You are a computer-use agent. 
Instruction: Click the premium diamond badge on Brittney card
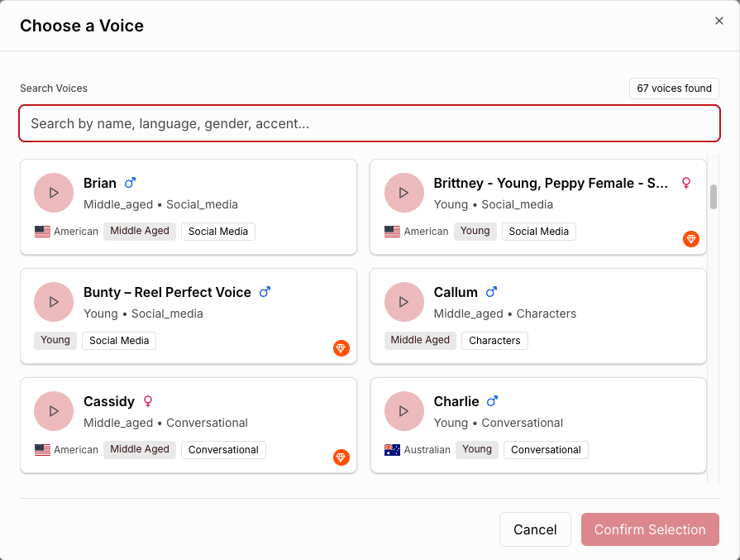[691, 239]
